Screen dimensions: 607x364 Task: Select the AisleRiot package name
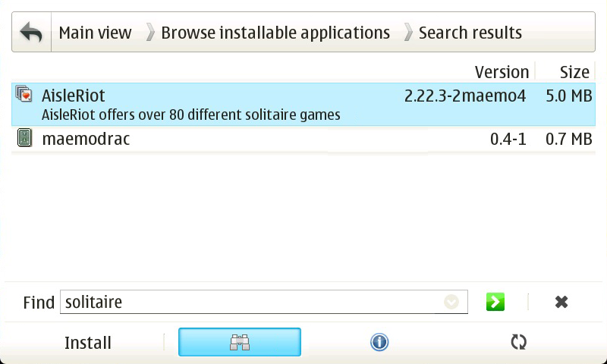tap(74, 96)
